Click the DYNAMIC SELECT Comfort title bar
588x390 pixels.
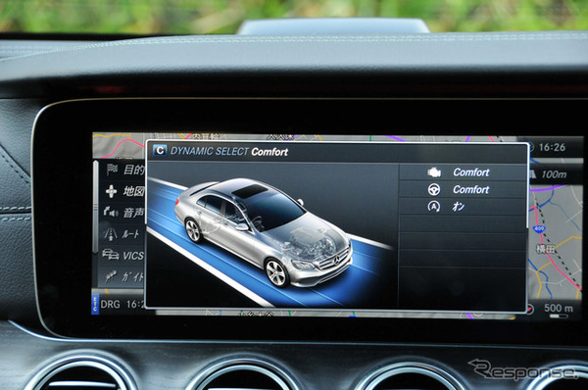click(x=336, y=152)
